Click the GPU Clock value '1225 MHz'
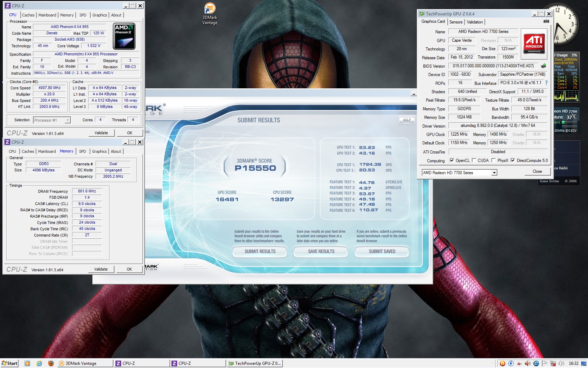Screen dimensions: 588x368 pyautogui.click(x=459, y=134)
